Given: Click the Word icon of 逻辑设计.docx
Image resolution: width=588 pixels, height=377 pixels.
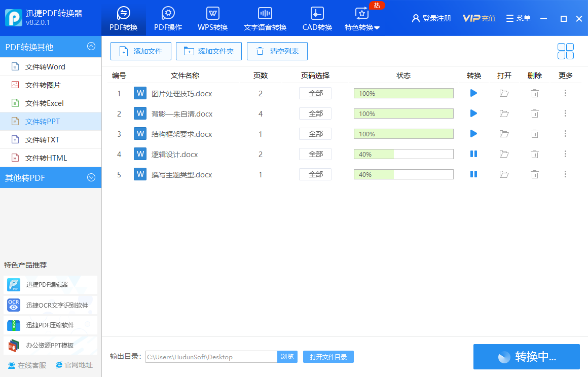Looking at the screenshot, I should (140, 154).
